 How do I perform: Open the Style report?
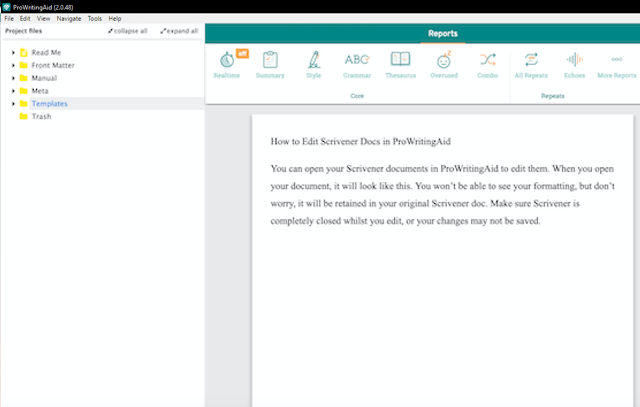[314, 62]
